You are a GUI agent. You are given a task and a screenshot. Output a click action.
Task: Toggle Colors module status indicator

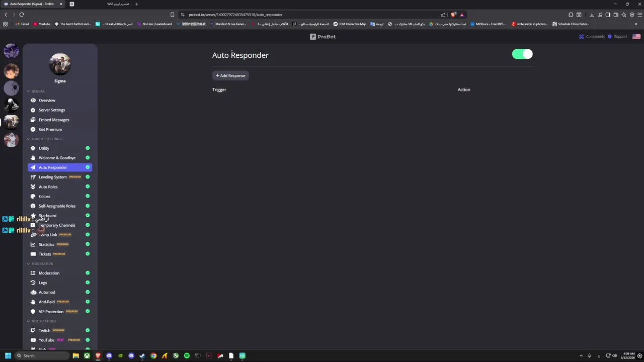point(88,196)
